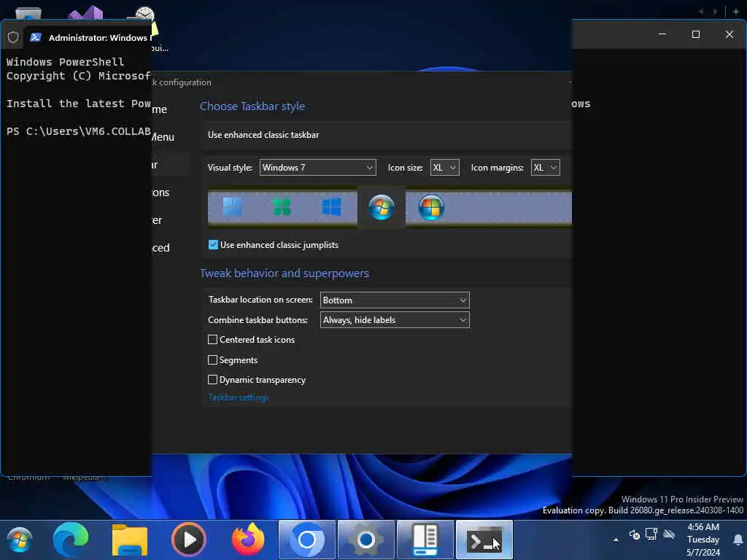Open the Icon size dropdown
747x560 pixels.
point(444,168)
